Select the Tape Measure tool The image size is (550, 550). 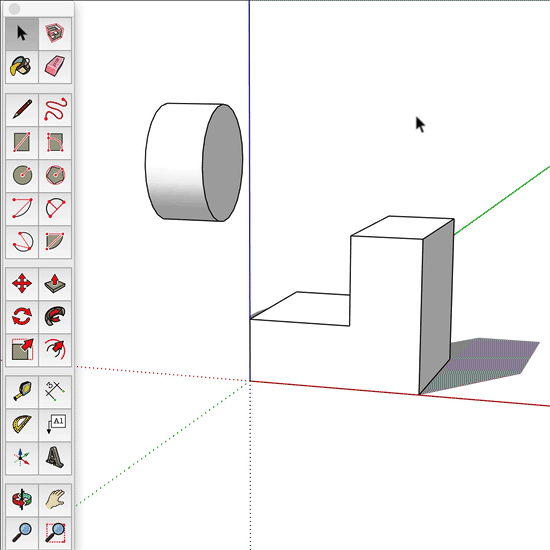[22, 392]
